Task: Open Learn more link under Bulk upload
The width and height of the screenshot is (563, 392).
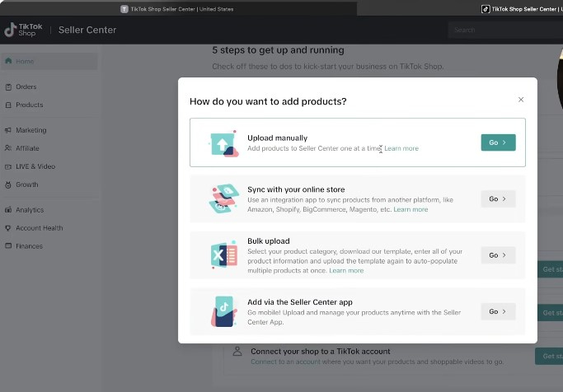Action: [346, 270]
